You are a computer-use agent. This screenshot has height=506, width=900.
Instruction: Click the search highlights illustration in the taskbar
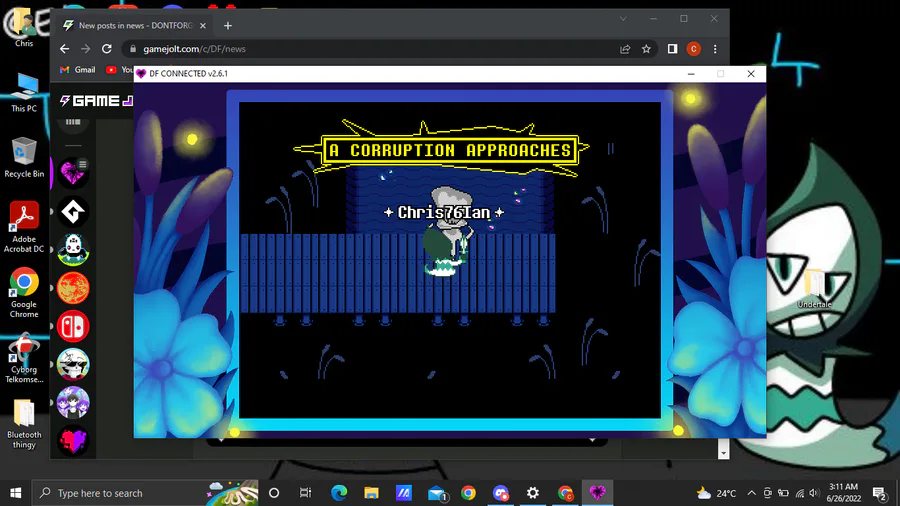tap(233, 493)
